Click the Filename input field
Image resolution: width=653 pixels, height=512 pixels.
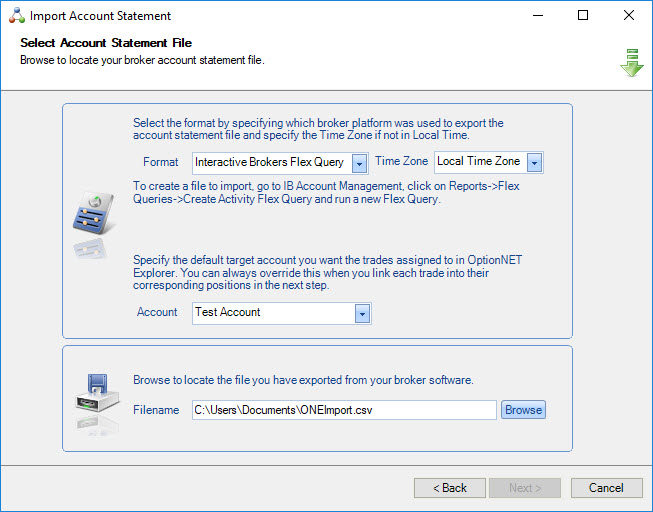(344, 410)
